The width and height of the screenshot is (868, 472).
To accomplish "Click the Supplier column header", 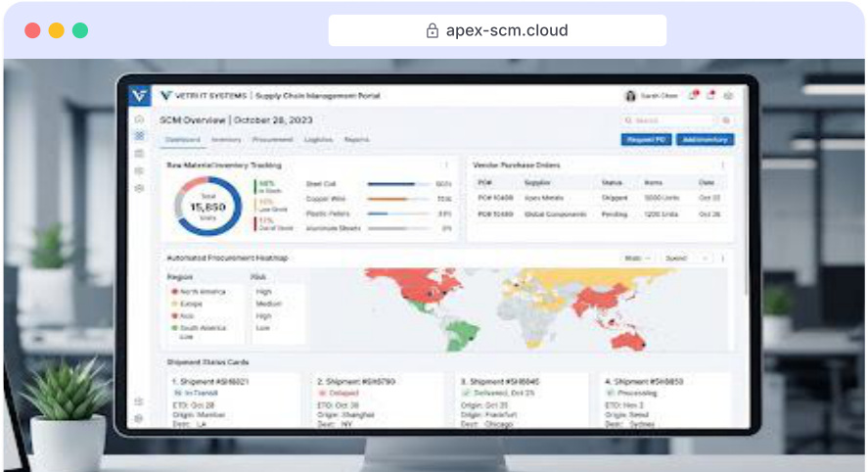I will (537, 182).
